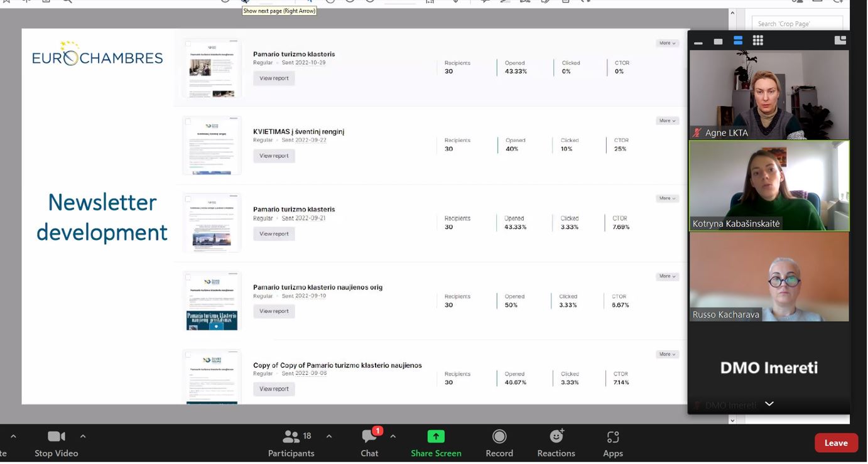This screenshot has width=868, height=464.
Task: Tick checkbox for Copy of Copy campaign
Action: pyautogui.click(x=188, y=354)
